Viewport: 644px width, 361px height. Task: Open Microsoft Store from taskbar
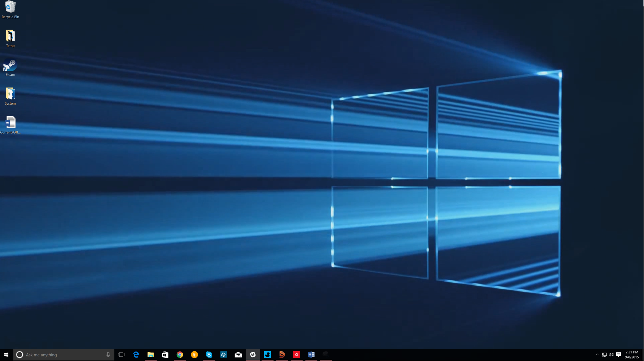(165, 354)
